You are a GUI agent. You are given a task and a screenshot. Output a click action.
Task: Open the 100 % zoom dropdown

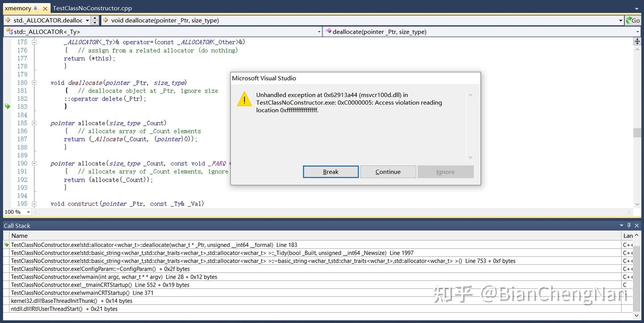(x=28, y=212)
